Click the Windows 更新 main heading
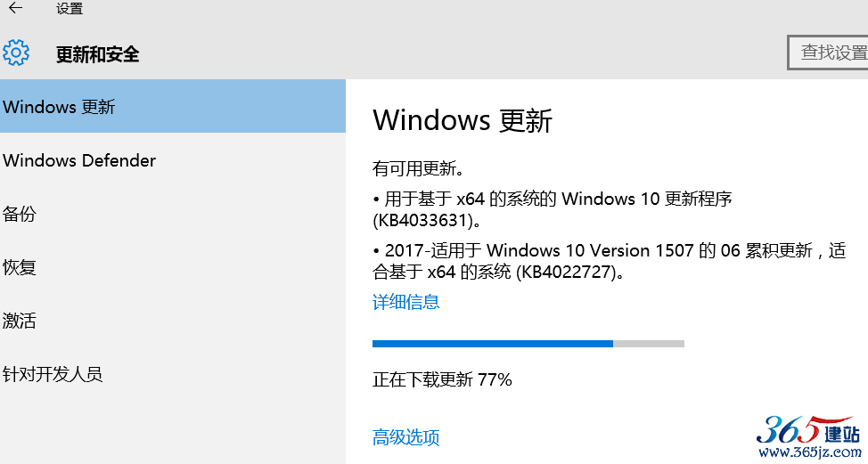Image resolution: width=868 pixels, height=464 pixels. tap(463, 120)
